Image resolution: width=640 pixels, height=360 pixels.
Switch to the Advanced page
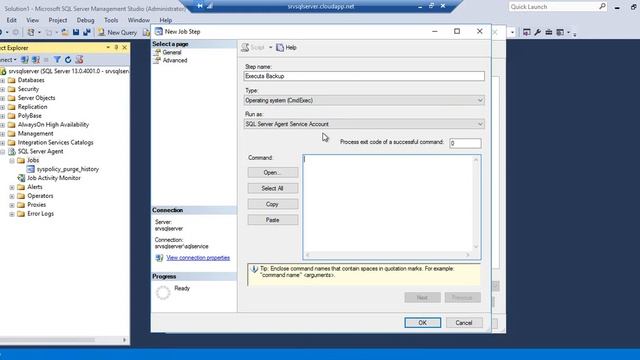[x=175, y=60]
